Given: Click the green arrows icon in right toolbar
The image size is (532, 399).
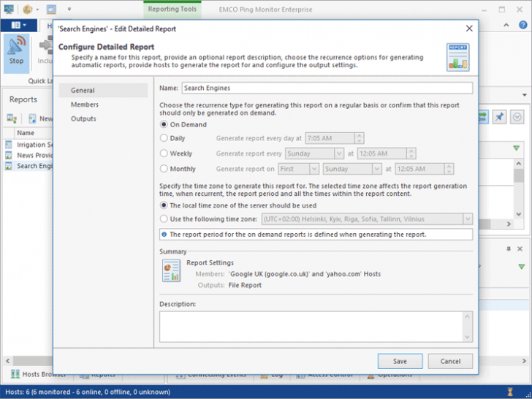Looking at the screenshot, I should (x=483, y=117).
